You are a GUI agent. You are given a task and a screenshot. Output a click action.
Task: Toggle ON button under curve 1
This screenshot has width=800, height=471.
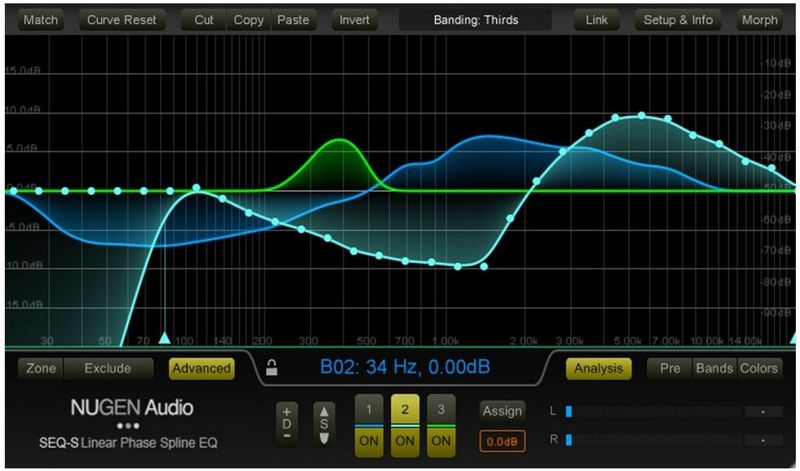tap(369, 441)
